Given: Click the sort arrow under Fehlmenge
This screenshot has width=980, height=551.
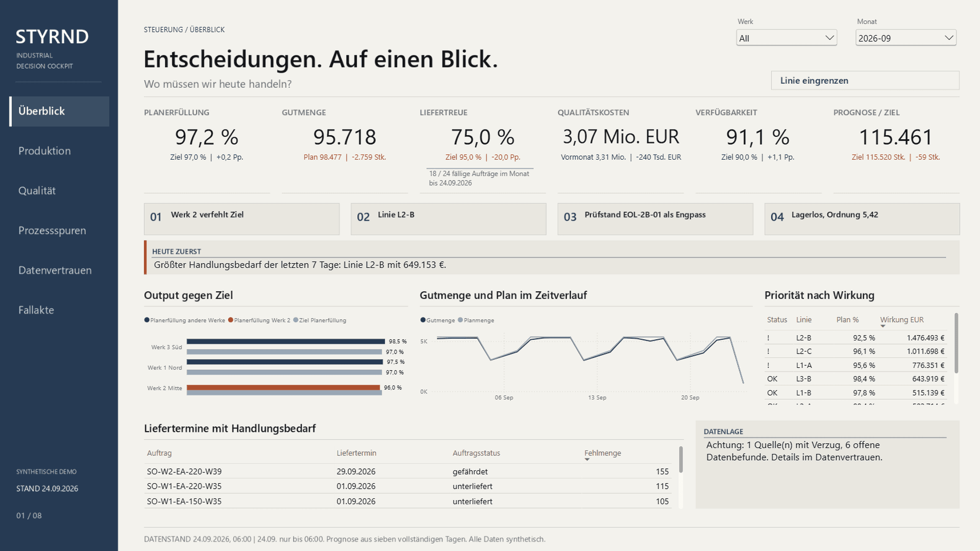Looking at the screenshot, I should [587, 460].
